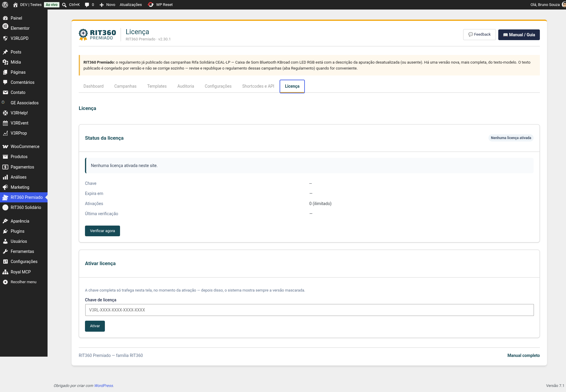Open the site home icon for DEV | Testes
Image resolution: width=566 pixels, height=392 pixels.
point(15,5)
